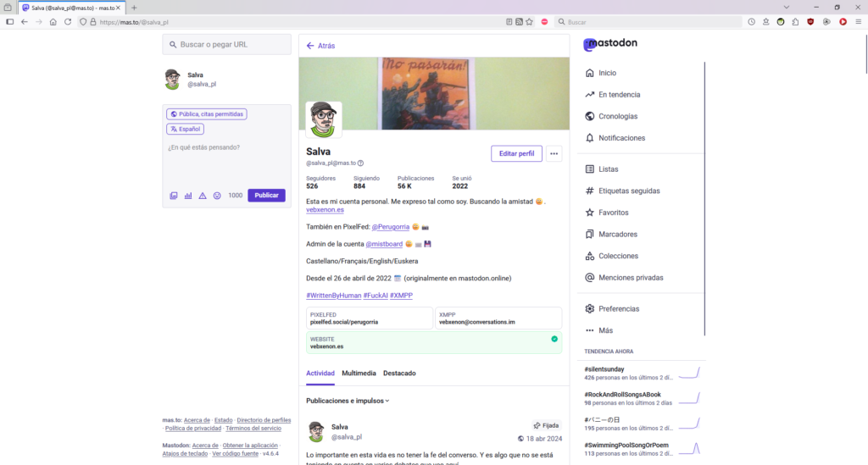Click the help icon next to @salva_pl@mas.to
Image resolution: width=868 pixels, height=465 pixels.
point(360,163)
